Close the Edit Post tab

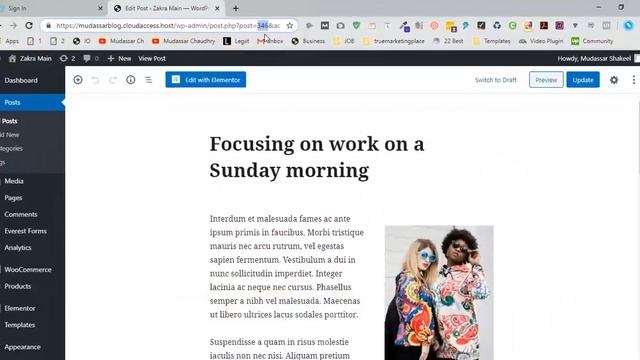tap(217, 8)
